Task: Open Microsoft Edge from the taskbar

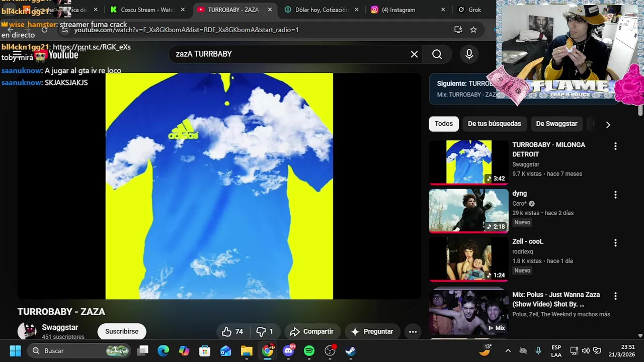Action: click(x=163, y=350)
